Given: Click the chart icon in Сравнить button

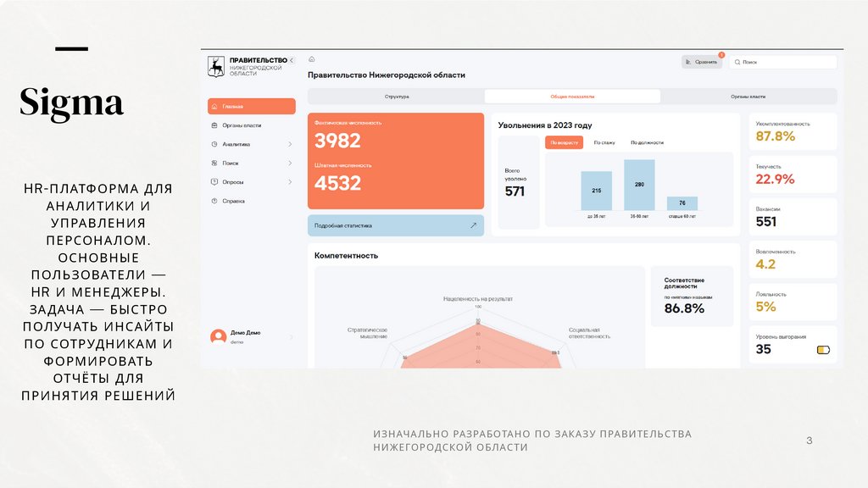Looking at the screenshot, I should click(x=688, y=62).
